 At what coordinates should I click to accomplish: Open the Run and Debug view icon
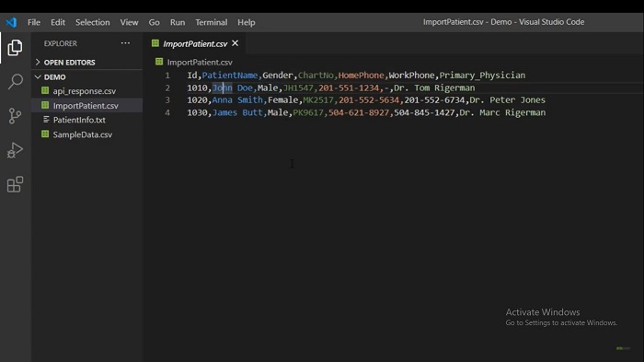coord(15,150)
